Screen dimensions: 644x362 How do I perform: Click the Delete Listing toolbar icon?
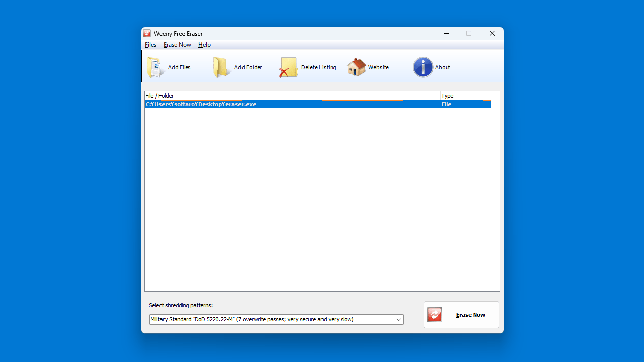[289, 67]
